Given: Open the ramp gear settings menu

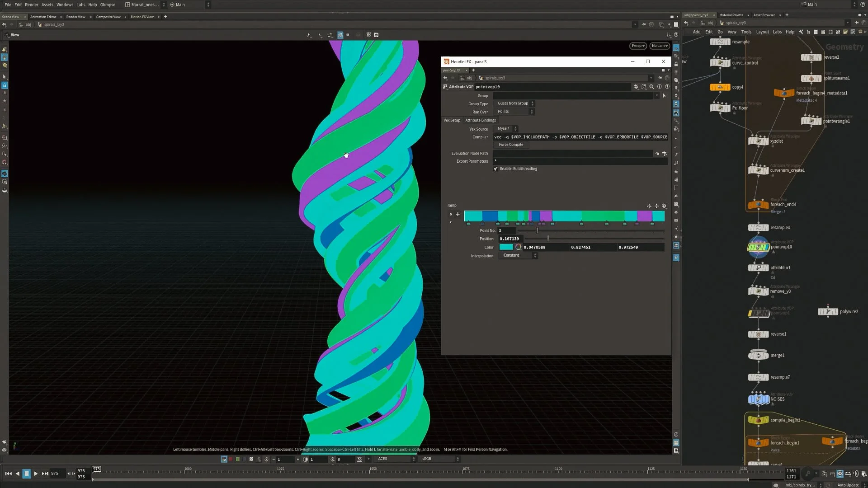Looking at the screenshot, I should click(x=664, y=206).
